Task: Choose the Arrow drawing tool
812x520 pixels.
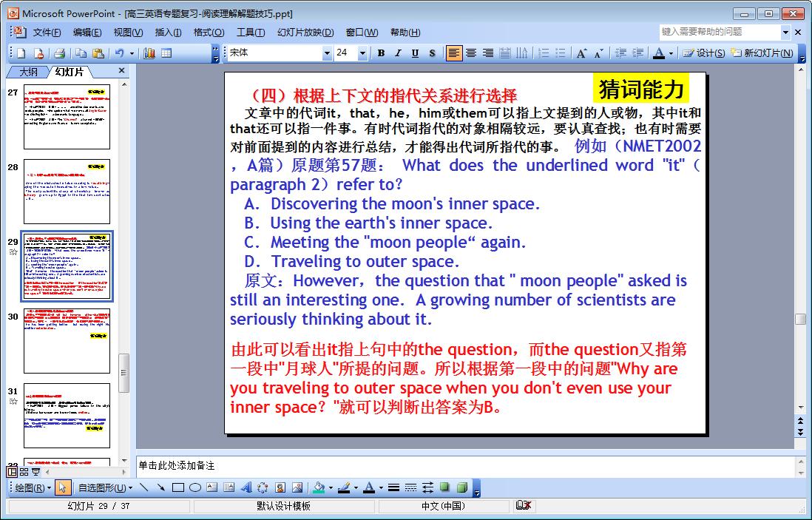Action: (160, 487)
